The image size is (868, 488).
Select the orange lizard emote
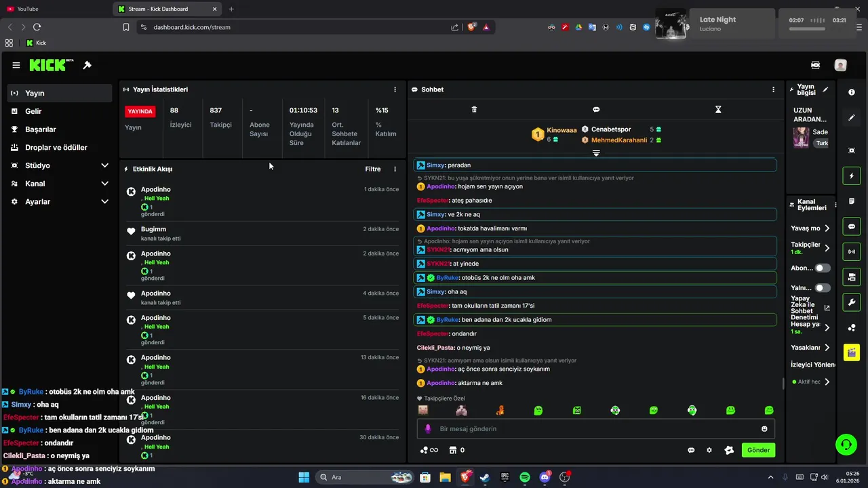point(500,410)
